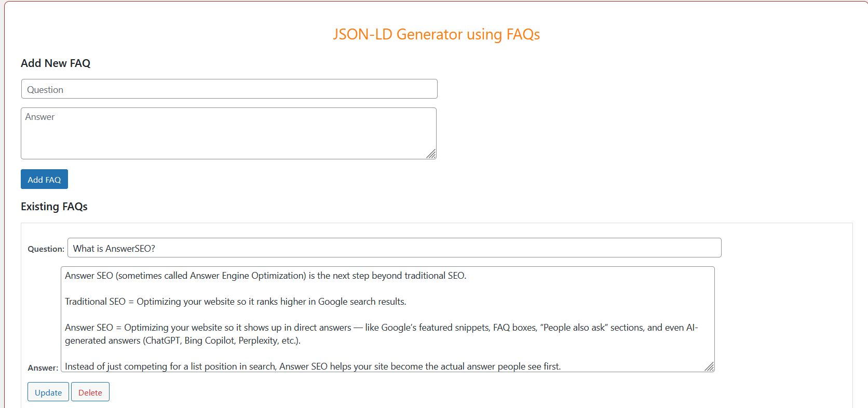Select the existing question 'What is AnswerSEO?'
The image size is (868, 408).
click(x=394, y=248)
